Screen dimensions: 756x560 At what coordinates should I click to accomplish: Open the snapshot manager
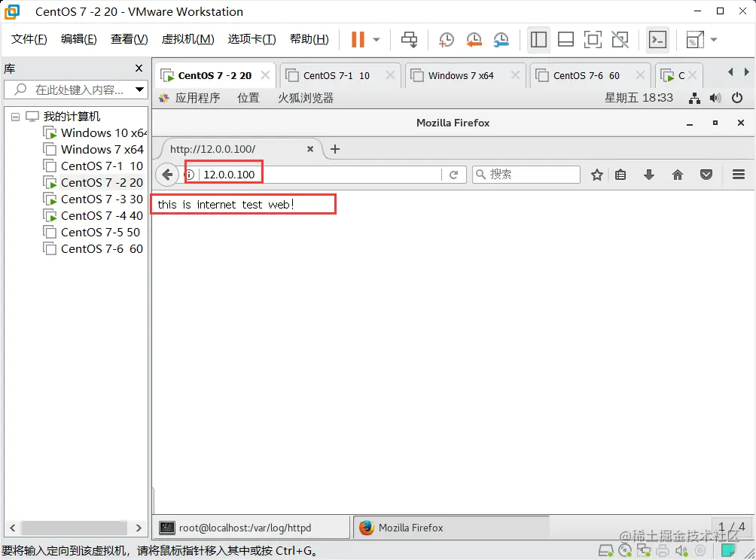point(501,39)
